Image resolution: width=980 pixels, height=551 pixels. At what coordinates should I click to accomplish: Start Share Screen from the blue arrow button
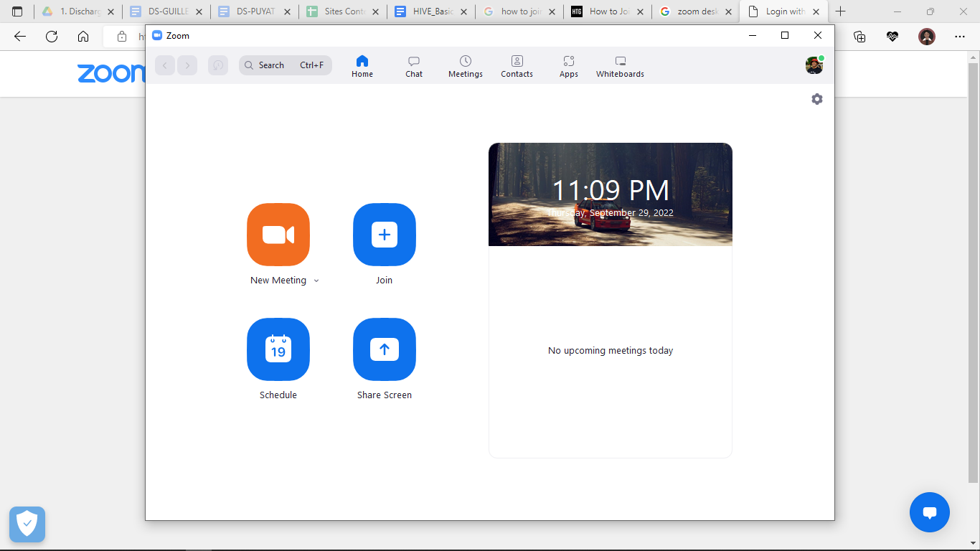pos(385,349)
